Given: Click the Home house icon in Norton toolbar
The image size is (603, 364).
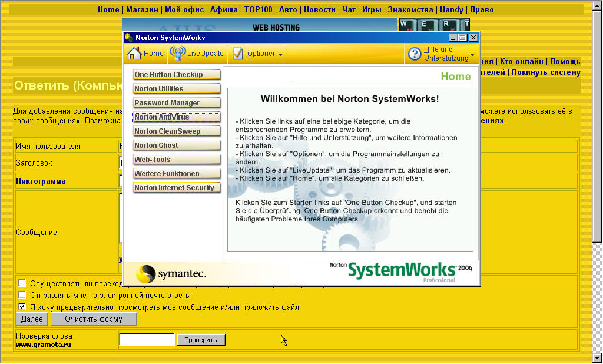Looking at the screenshot, I should click(134, 54).
